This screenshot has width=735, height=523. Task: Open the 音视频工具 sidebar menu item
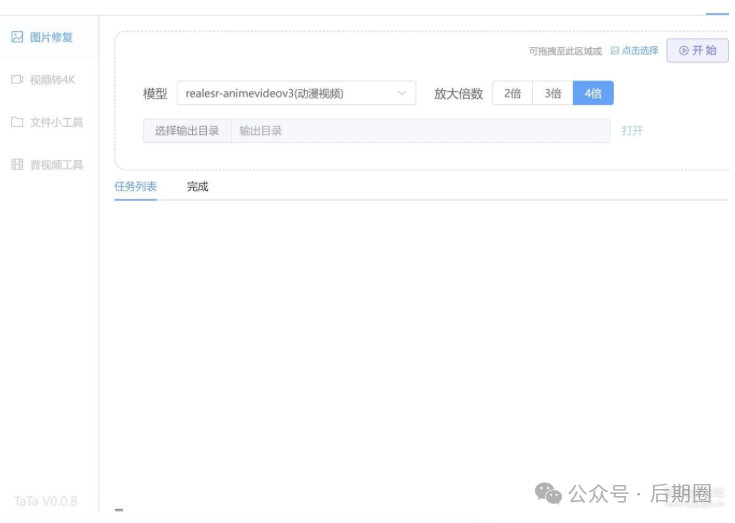[x=49, y=164]
